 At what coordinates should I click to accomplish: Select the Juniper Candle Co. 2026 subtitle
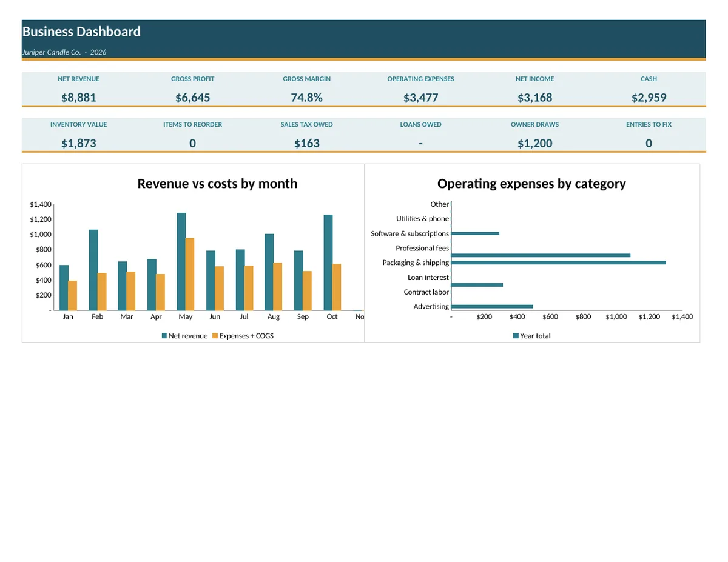click(x=64, y=52)
